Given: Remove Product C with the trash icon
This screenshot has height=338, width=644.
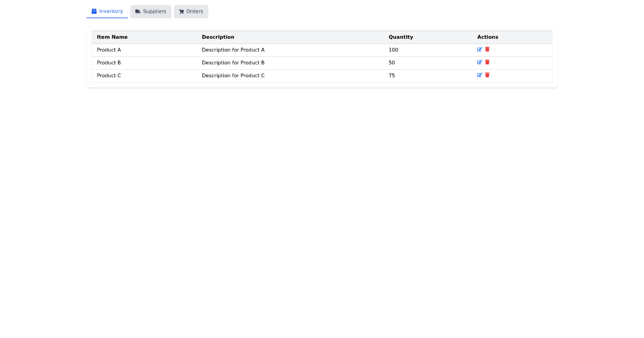Looking at the screenshot, I should (x=487, y=75).
